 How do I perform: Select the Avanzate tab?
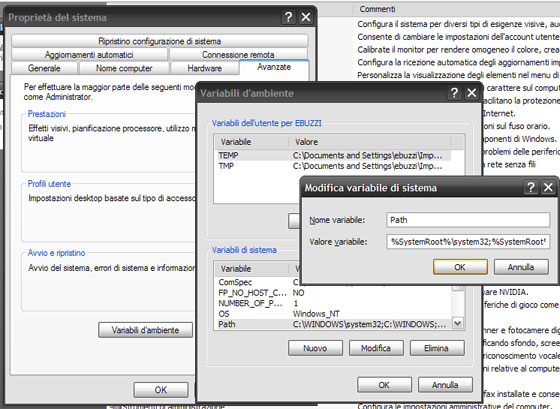click(x=274, y=67)
